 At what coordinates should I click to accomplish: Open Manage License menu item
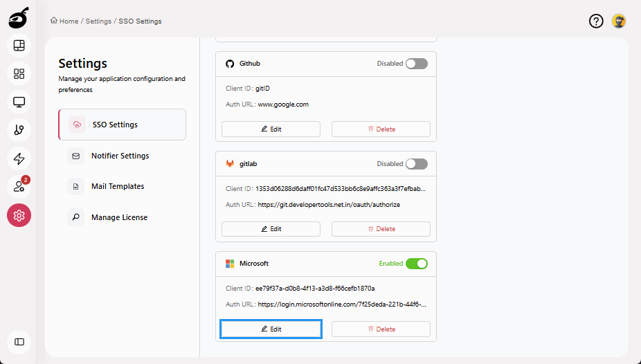coord(123,217)
